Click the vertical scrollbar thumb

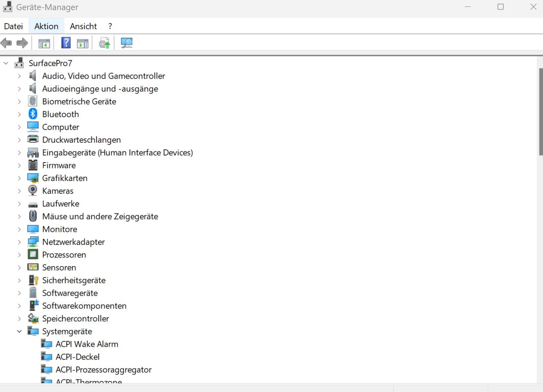[x=541, y=111]
